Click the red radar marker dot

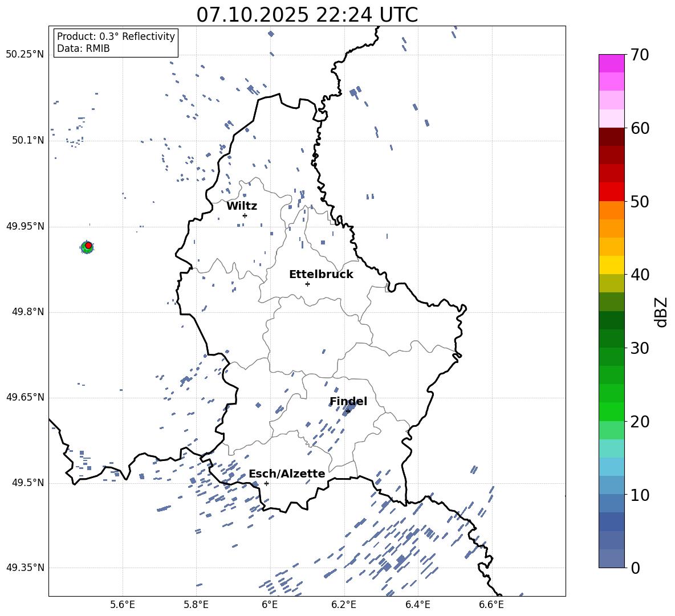pyautogui.click(x=88, y=246)
